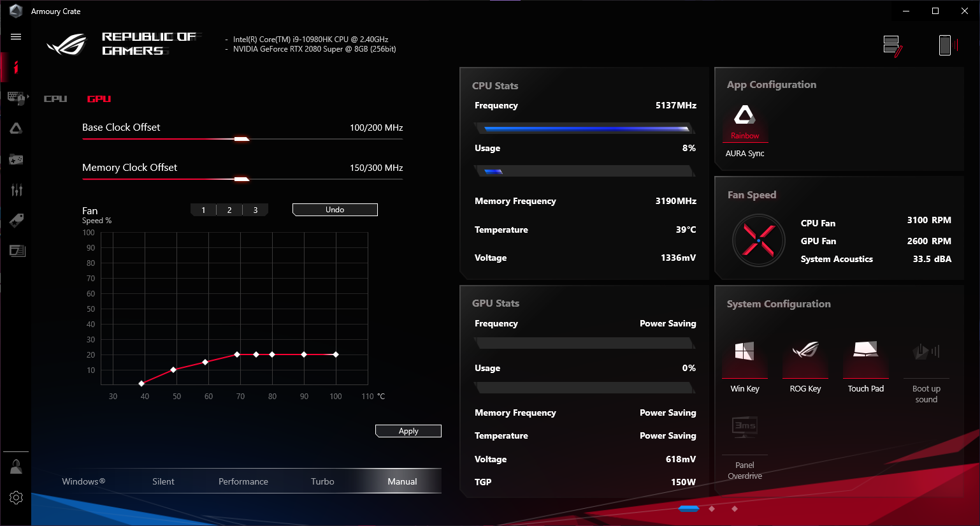Select Silent mode
The height and width of the screenshot is (526, 980).
coord(163,481)
